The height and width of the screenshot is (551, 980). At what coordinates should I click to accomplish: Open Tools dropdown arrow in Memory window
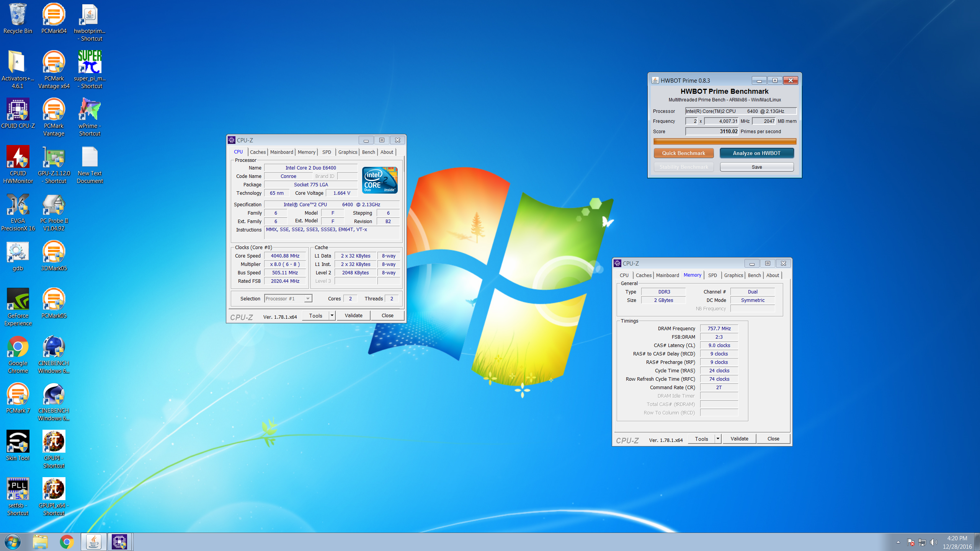click(x=718, y=439)
